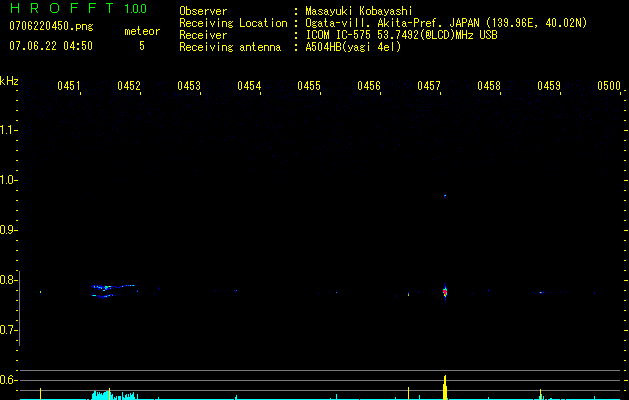Click the Receiver label
Image resolution: width=629 pixels, height=400 pixels.
coord(203,35)
